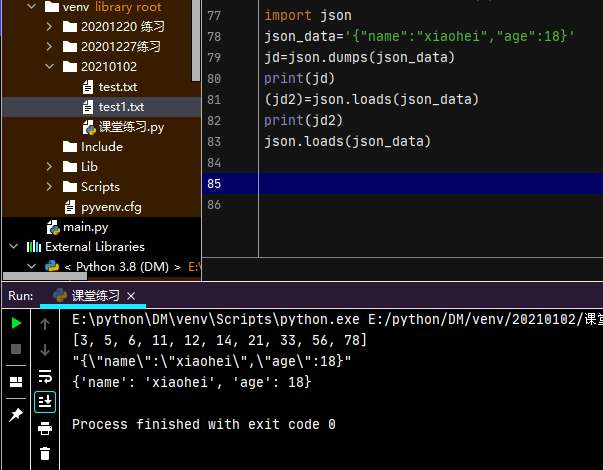Screen dimensions: 603x470
Task: Toggle scroll to end of console output
Action: 45,402
